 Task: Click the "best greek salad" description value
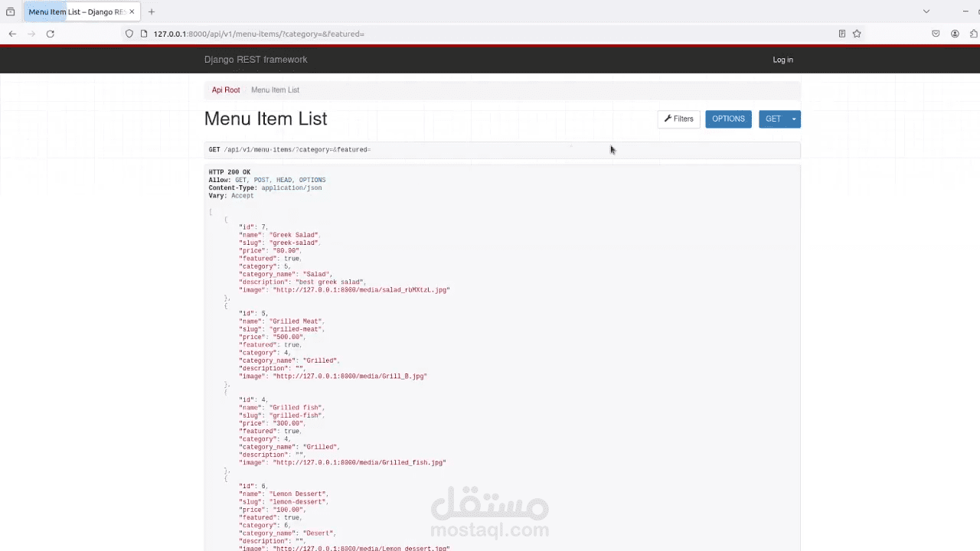[330, 282]
